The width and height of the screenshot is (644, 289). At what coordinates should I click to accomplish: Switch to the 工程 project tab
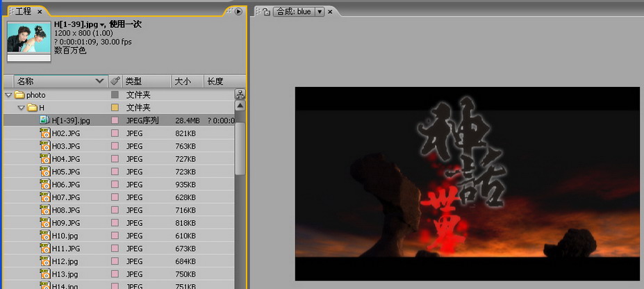click(24, 12)
